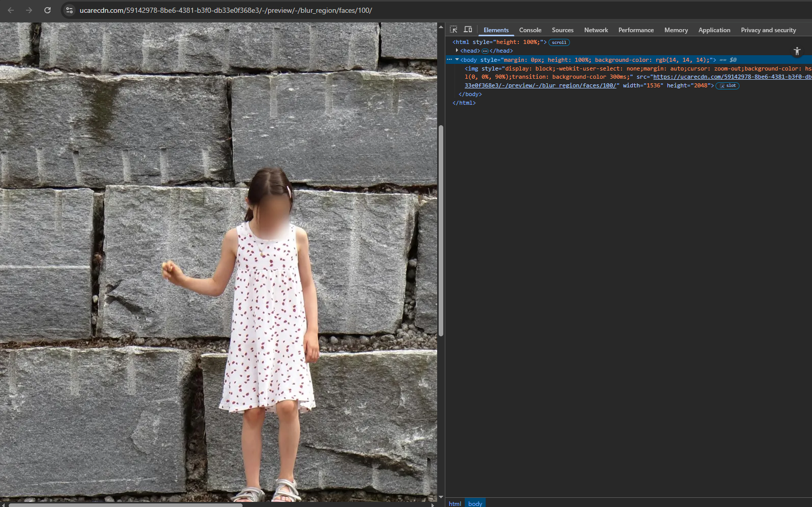Click the body breadcrumb at bottom
812x507 pixels.
pos(475,503)
